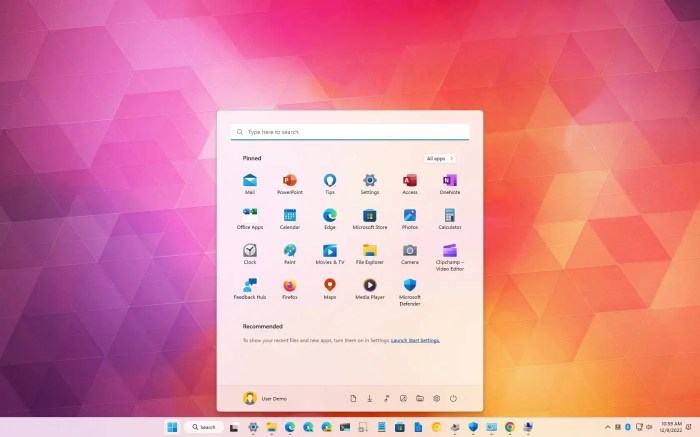Follow the Launch Start Settings link
700x437 pixels.
415,340
